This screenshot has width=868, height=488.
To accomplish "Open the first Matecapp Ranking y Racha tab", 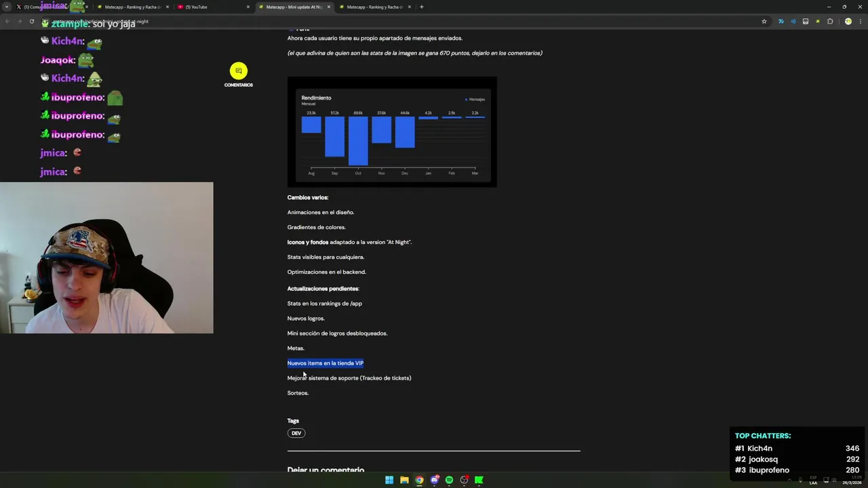I will click(x=132, y=7).
